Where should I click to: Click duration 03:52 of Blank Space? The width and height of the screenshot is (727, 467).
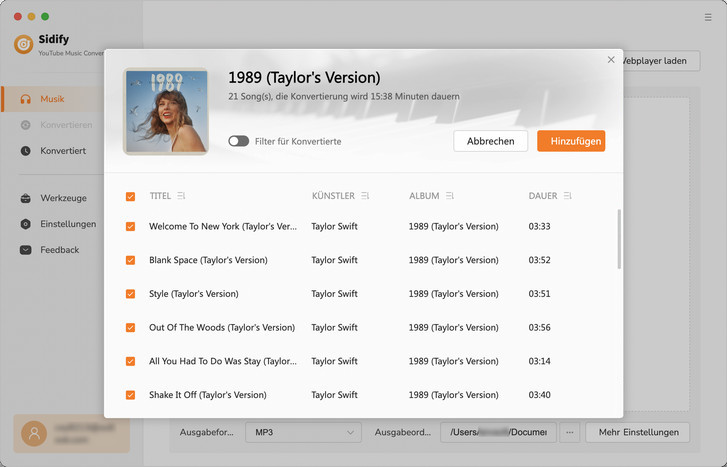[x=539, y=260]
